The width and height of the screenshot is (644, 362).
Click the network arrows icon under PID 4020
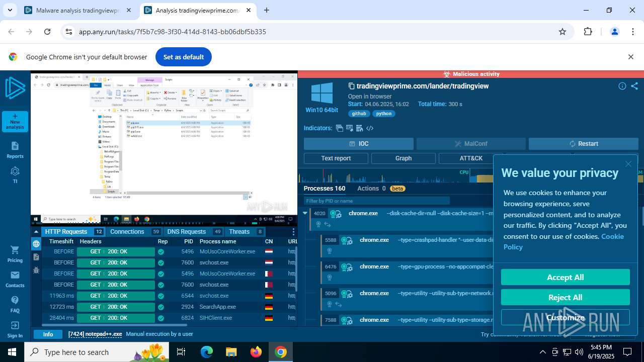(x=327, y=224)
